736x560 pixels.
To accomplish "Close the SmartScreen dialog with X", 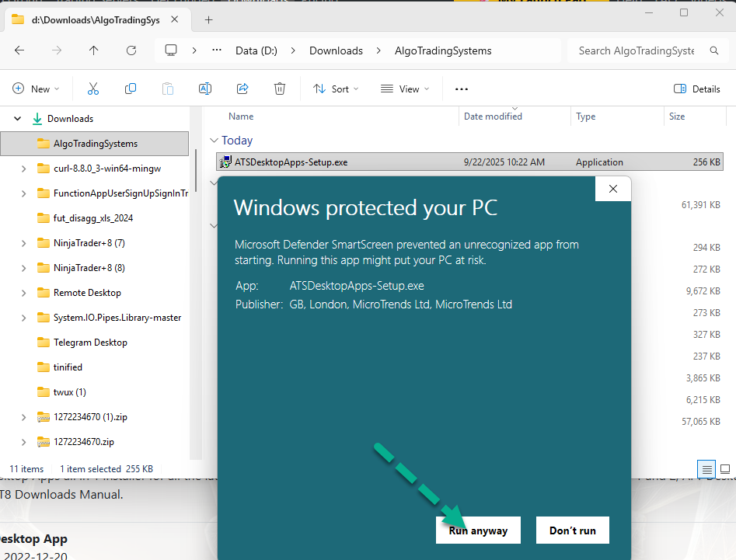I will (613, 189).
